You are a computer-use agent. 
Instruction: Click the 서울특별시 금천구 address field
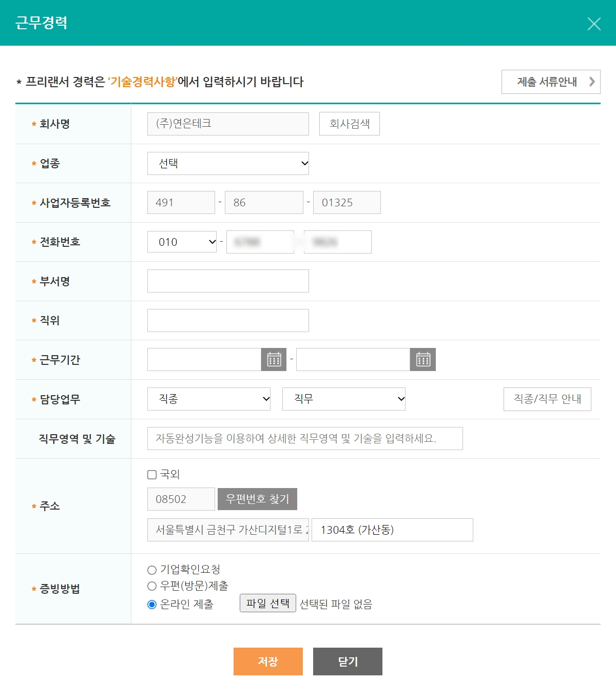[x=228, y=530]
